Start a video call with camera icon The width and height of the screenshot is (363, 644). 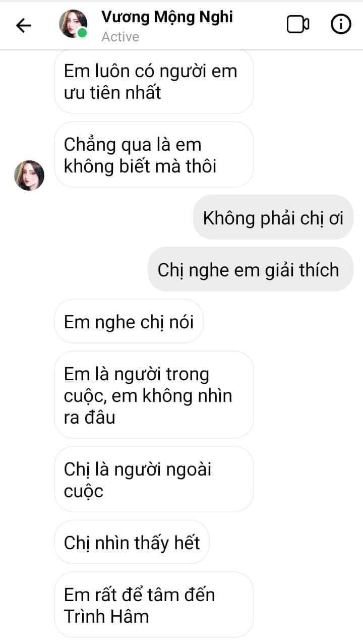click(297, 25)
